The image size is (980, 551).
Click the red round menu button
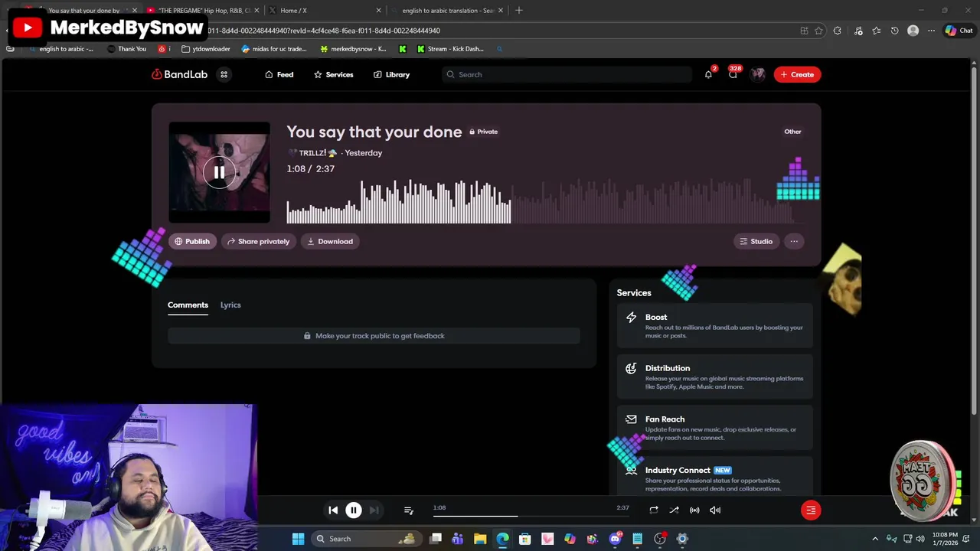coord(811,510)
